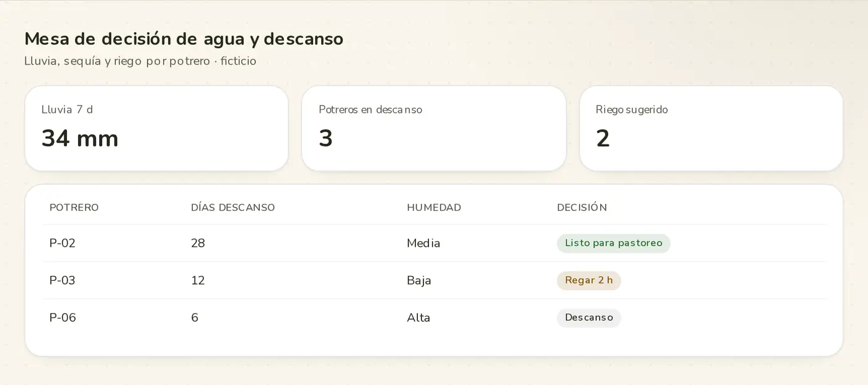
Task: Click the 'Alta' humidity cell
Action: click(418, 317)
